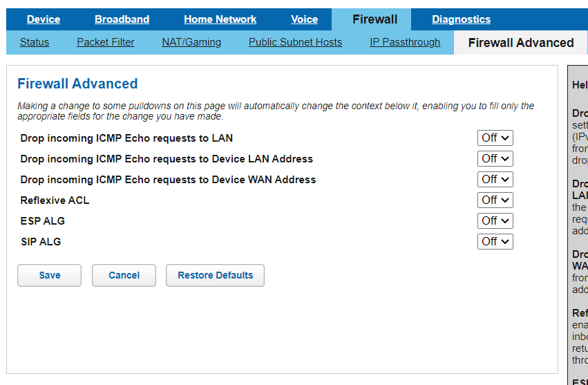This screenshot has height=385, width=588.
Task: Click the Save button
Action: pos(49,275)
